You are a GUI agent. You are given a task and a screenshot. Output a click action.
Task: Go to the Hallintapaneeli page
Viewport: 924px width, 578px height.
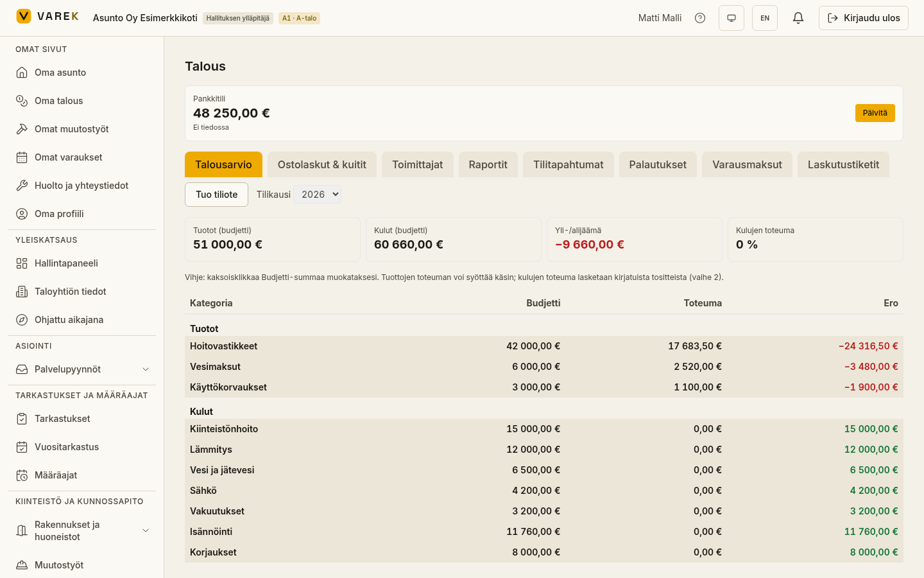click(x=82, y=263)
